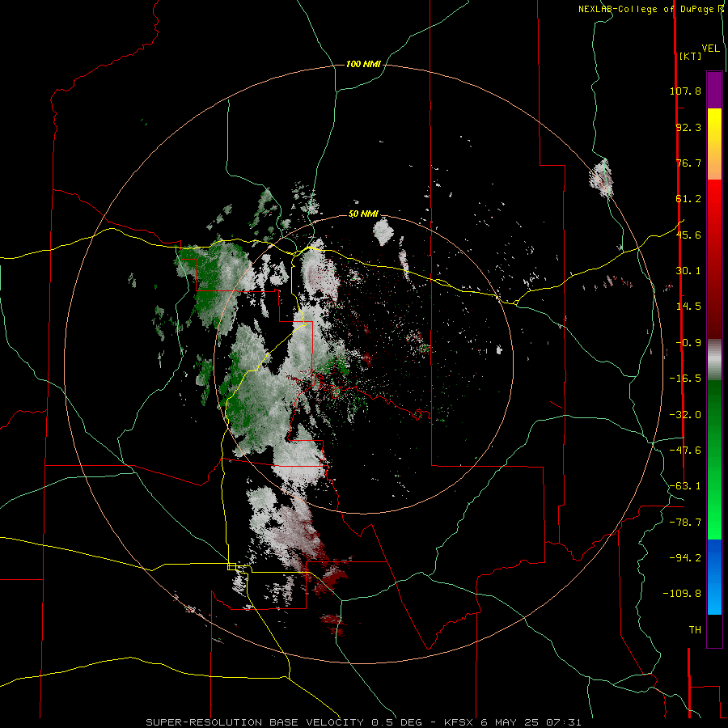Select the 92.3 legend value
Image resolution: width=728 pixels, height=728 pixels.
click(x=688, y=127)
